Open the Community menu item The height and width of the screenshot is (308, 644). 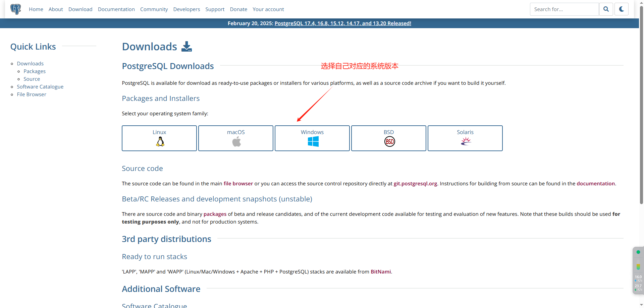[154, 9]
